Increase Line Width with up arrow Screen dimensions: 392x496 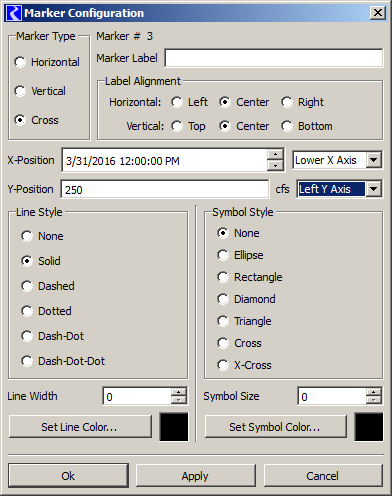(179, 392)
